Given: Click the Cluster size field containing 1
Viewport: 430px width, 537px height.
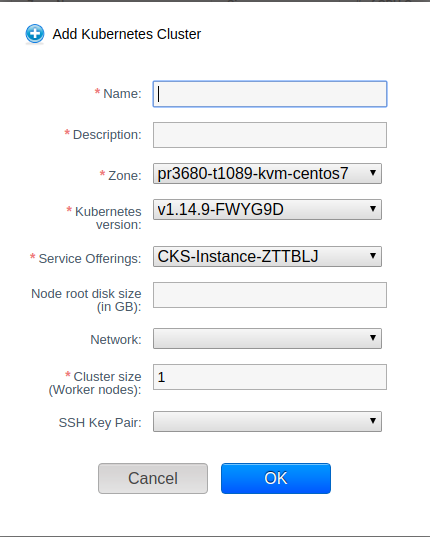Looking at the screenshot, I should tap(270, 377).
